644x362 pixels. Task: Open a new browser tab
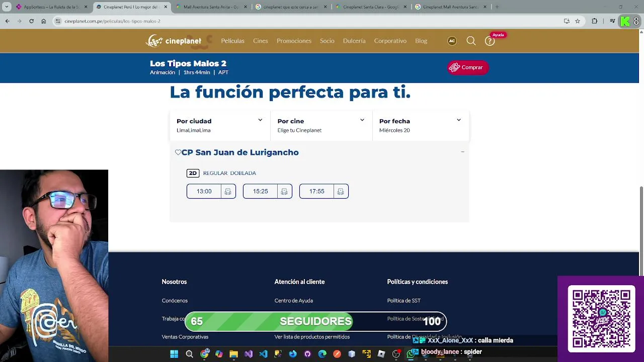coord(497,7)
